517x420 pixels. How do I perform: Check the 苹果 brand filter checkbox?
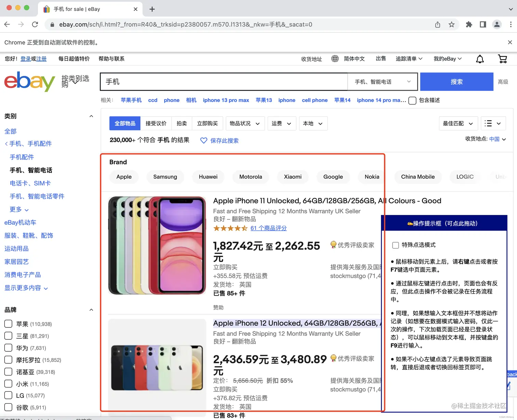pos(8,324)
